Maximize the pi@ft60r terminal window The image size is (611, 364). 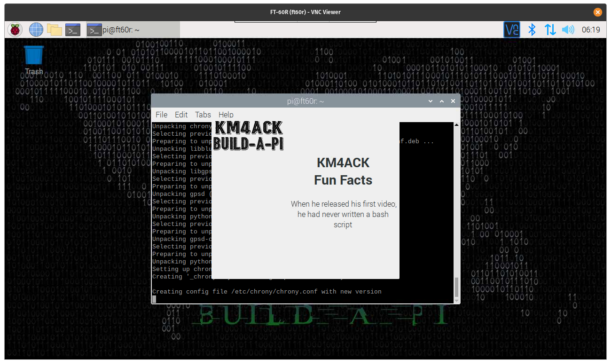[442, 101]
